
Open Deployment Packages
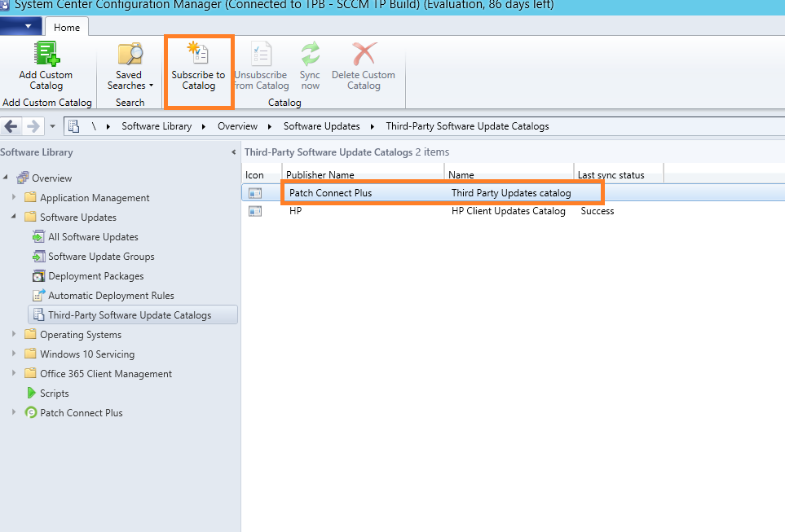coord(95,275)
